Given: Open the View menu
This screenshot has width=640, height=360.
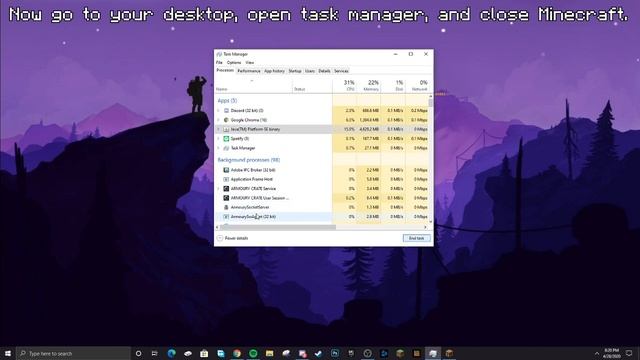Looking at the screenshot, I should pyautogui.click(x=249, y=62).
